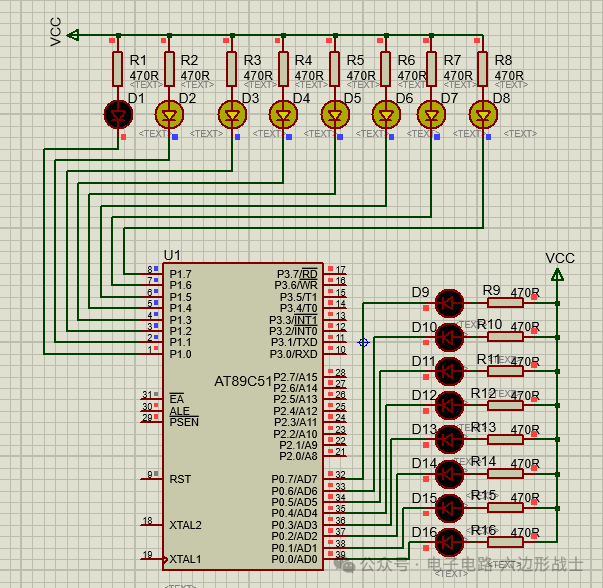Click the 470R value of R8

click(x=509, y=75)
